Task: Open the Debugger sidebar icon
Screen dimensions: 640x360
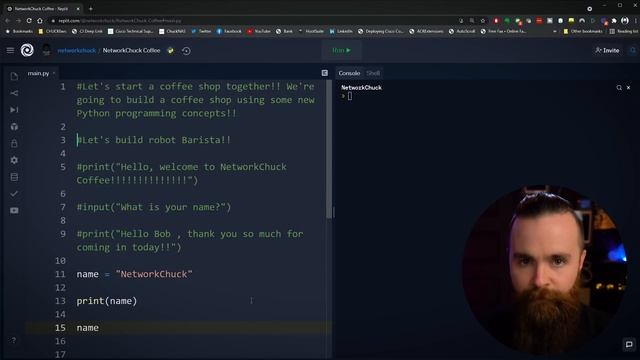Action: pos(14,110)
